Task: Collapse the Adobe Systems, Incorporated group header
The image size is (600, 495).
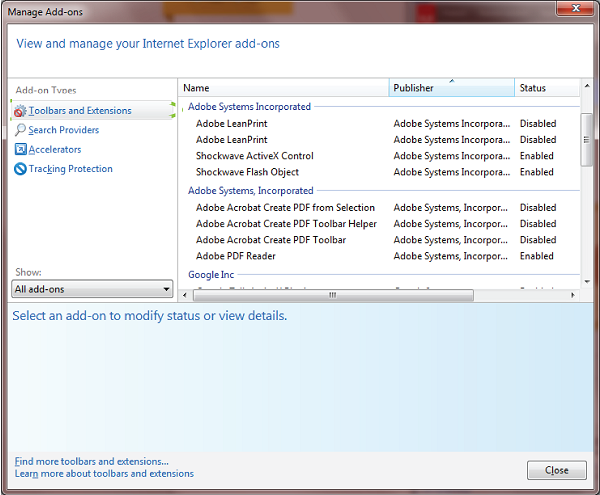Action: pos(251,191)
